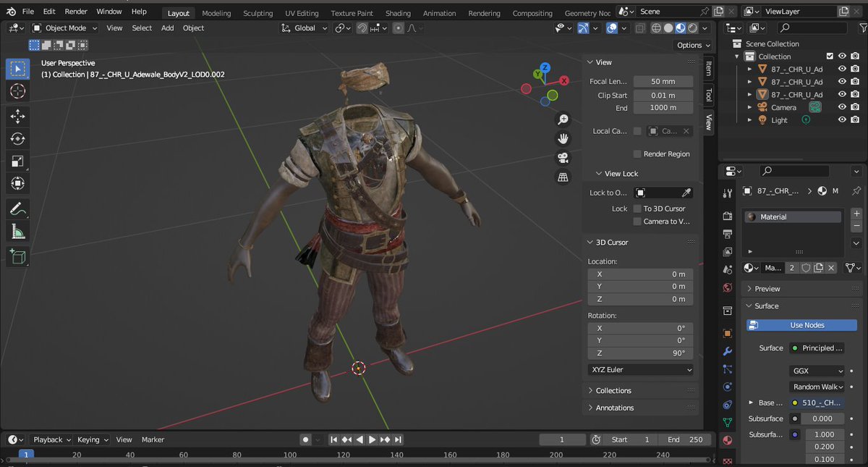Add a new material slot with plus
Image resolution: width=868 pixels, height=467 pixels.
856,214
